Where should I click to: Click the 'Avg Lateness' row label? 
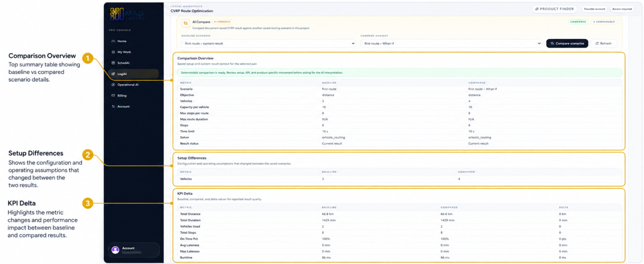pos(189,245)
